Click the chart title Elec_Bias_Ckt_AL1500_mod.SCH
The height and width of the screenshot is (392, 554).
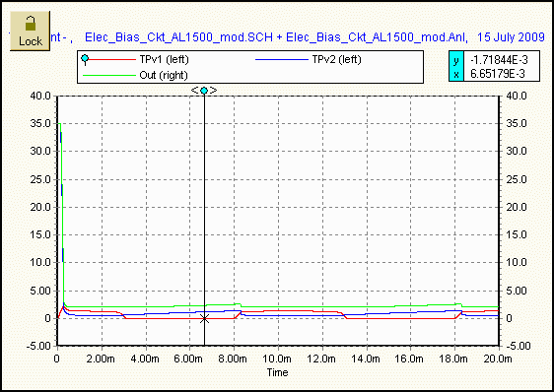[x=178, y=37]
